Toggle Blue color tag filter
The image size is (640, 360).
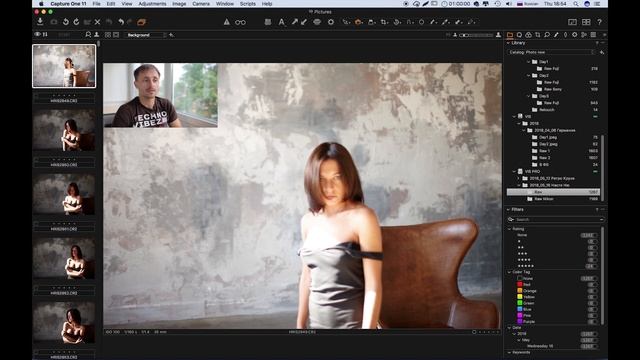[592, 309]
